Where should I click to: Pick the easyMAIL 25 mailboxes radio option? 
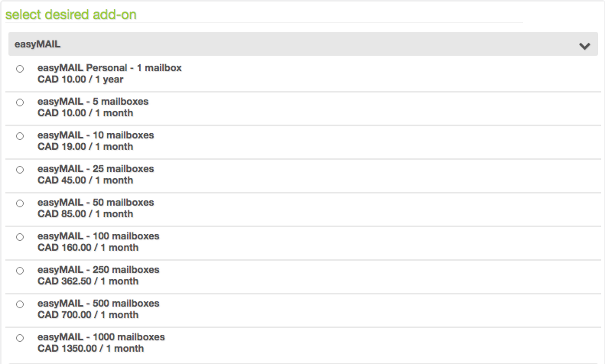pyautogui.click(x=20, y=170)
